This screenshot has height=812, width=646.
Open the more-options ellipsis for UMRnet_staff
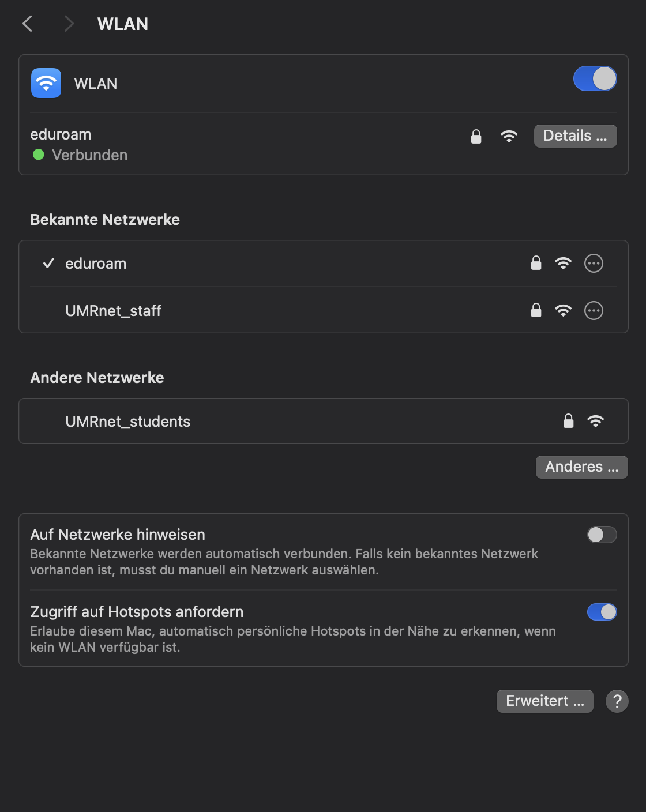point(594,311)
